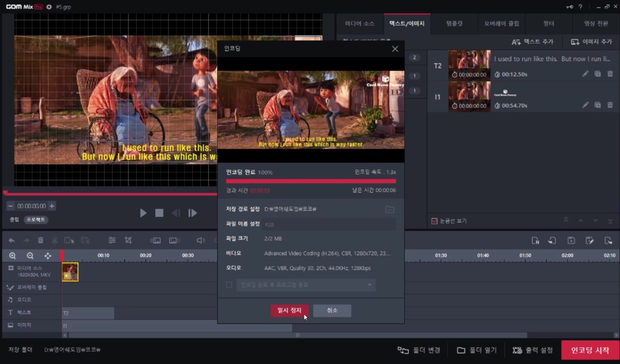Click the save-as icon with pencil
Screen dimensions: 620x364
click(x=590, y=240)
